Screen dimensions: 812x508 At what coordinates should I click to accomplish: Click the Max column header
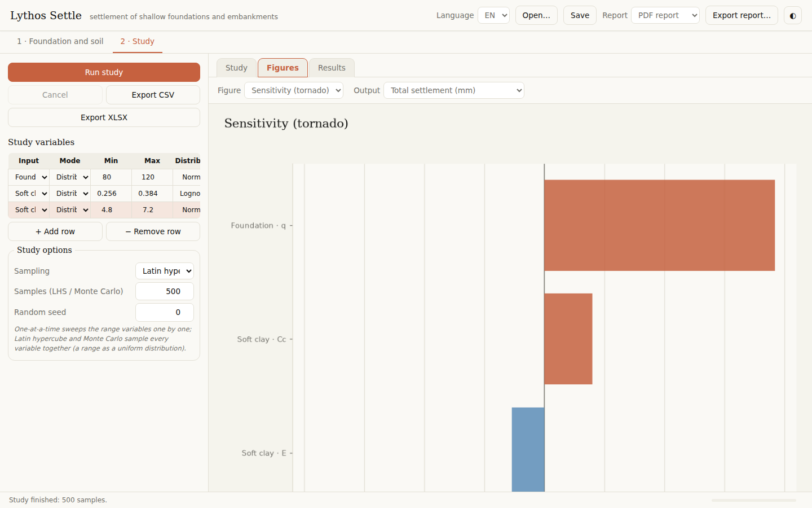click(x=152, y=161)
